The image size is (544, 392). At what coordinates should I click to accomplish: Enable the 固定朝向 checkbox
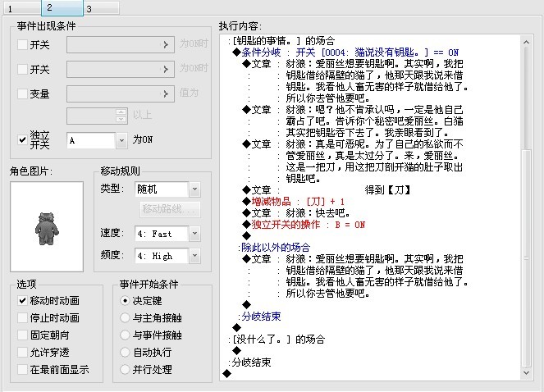point(22,335)
